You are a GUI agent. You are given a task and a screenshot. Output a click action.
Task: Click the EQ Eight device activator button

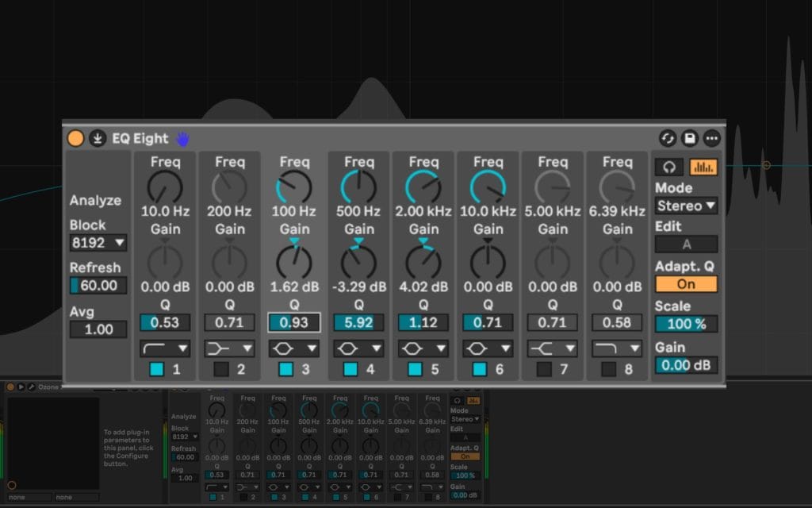75,138
